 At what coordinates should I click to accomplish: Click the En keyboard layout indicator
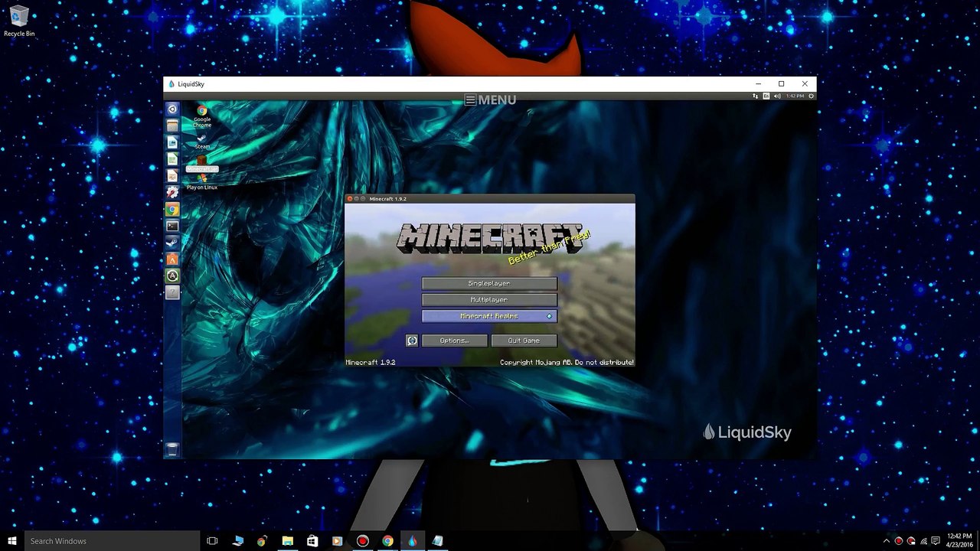766,96
